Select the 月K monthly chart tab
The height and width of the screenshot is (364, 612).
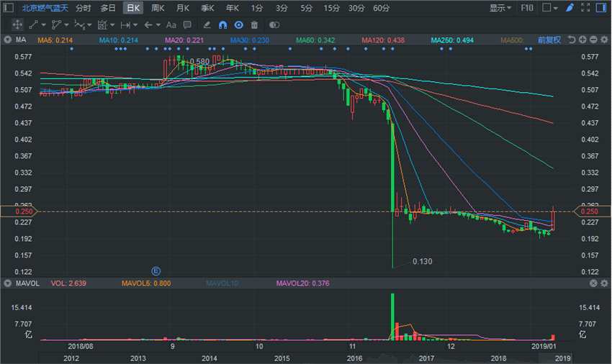pos(183,8)
